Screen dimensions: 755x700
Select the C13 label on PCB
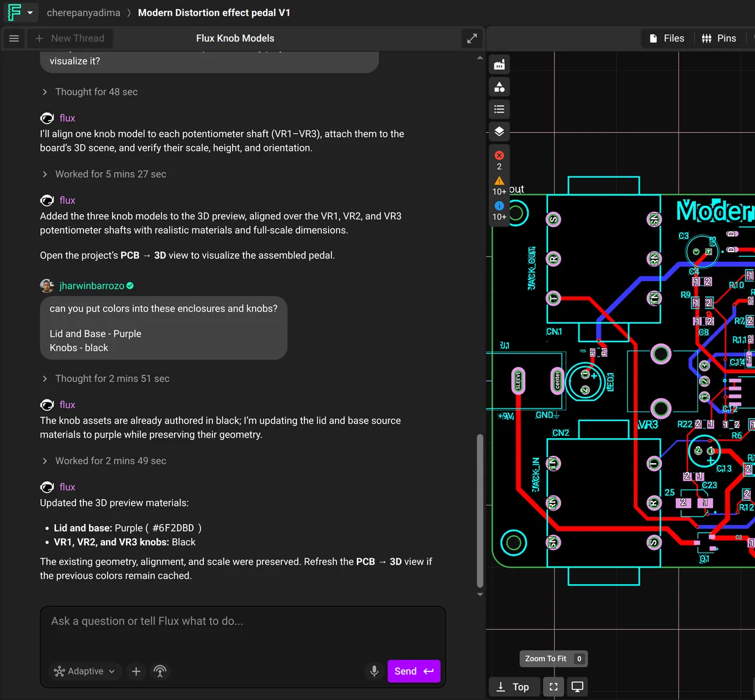724,469
